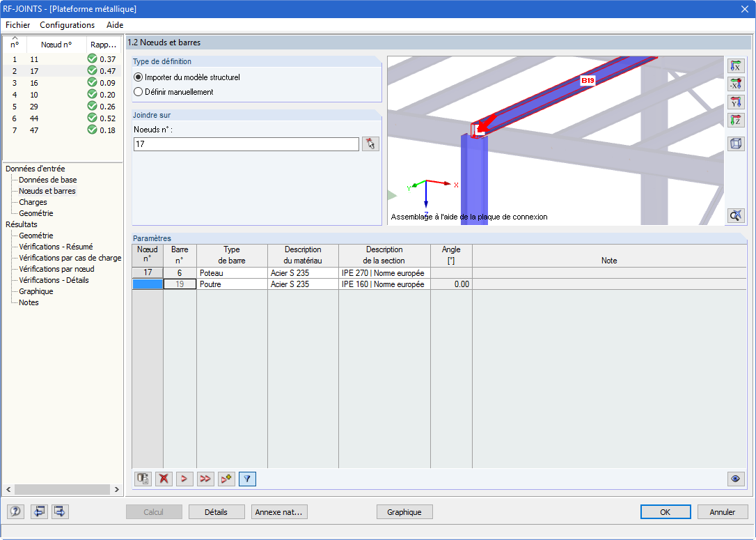Click single red arrow next icon
The image size is (756, 540).
184,479
